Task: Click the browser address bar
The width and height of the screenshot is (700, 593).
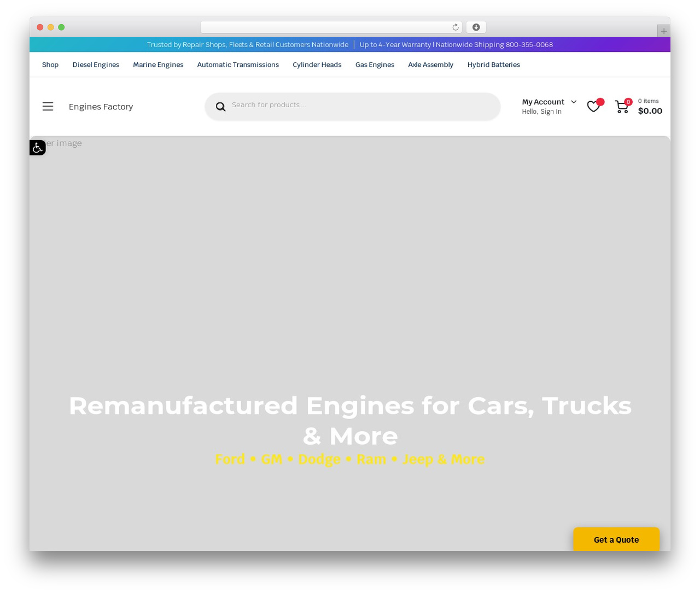Action: 331,27
